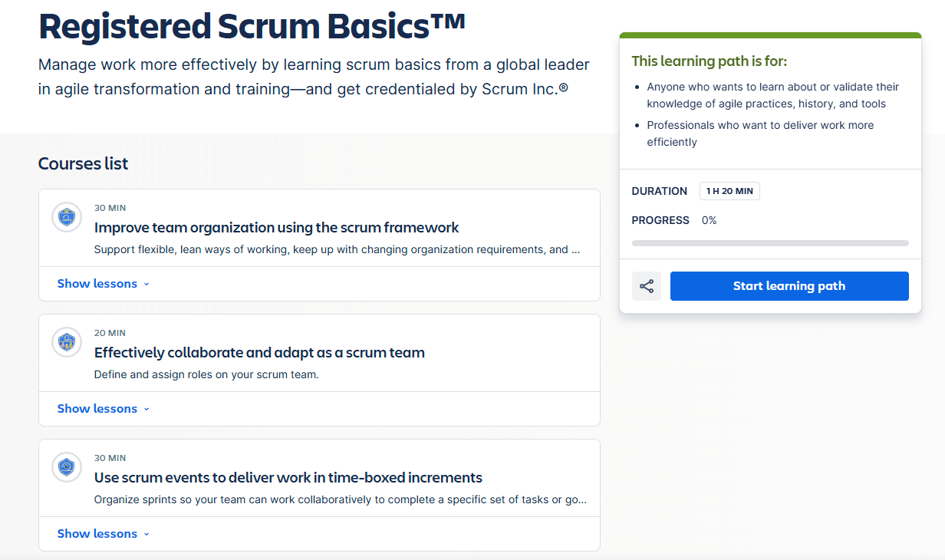Click the 'This learning path is for:' heading
The height and width of the screenshot is (560, 945).
(x=710, y=61)
